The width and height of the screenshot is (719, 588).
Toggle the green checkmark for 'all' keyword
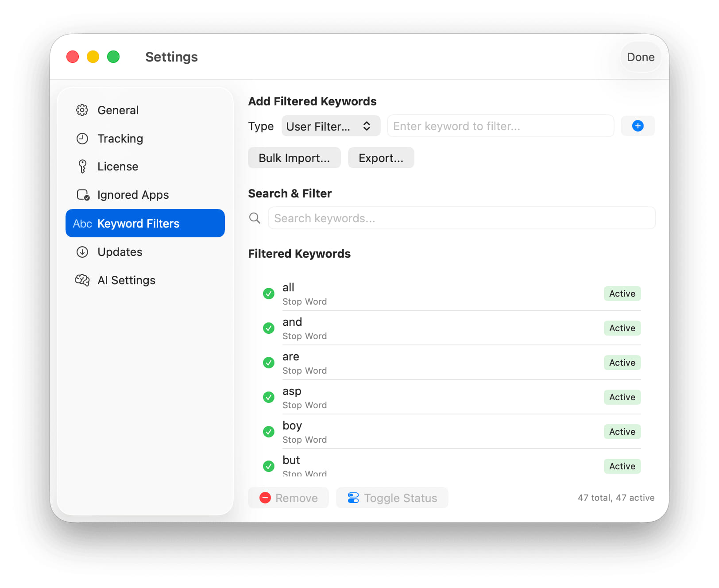click(x=269, y=294)
